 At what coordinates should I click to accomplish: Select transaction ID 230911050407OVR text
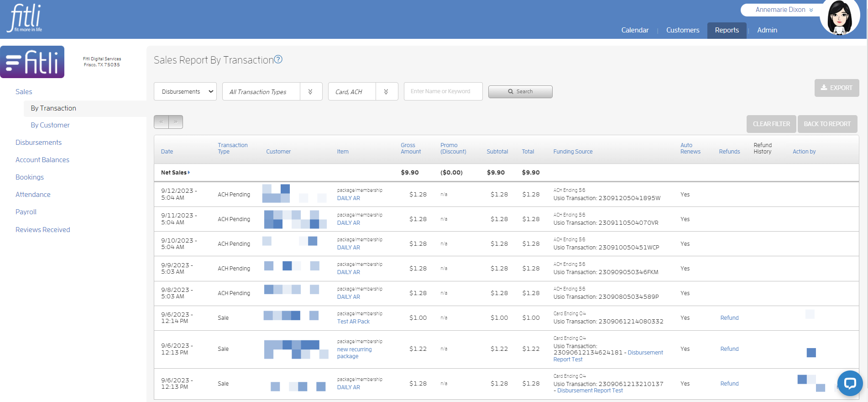click(x=628, y=223)
